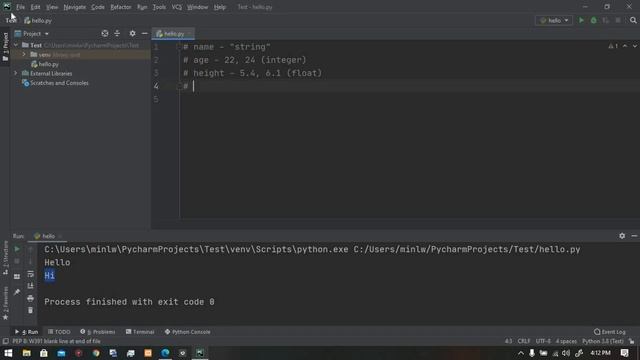Open File Explorer from taskbar
Viewport: 640px width, 360px height.
27,353
